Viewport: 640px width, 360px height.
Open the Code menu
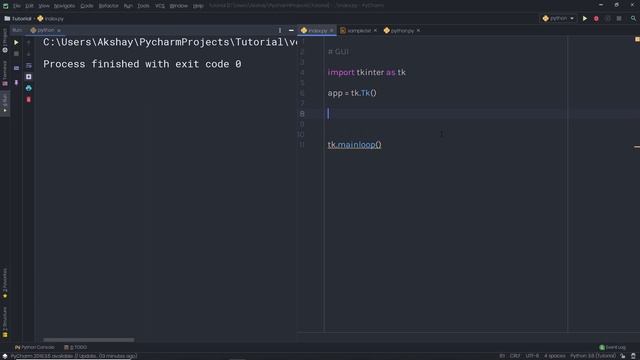[x=87, y=6]
